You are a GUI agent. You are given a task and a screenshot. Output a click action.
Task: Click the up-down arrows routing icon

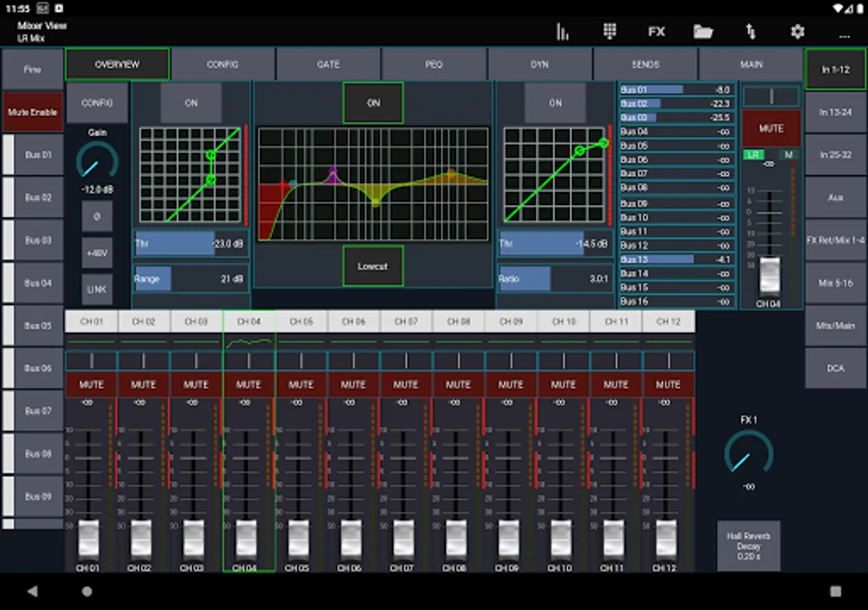tap(751, 32)
